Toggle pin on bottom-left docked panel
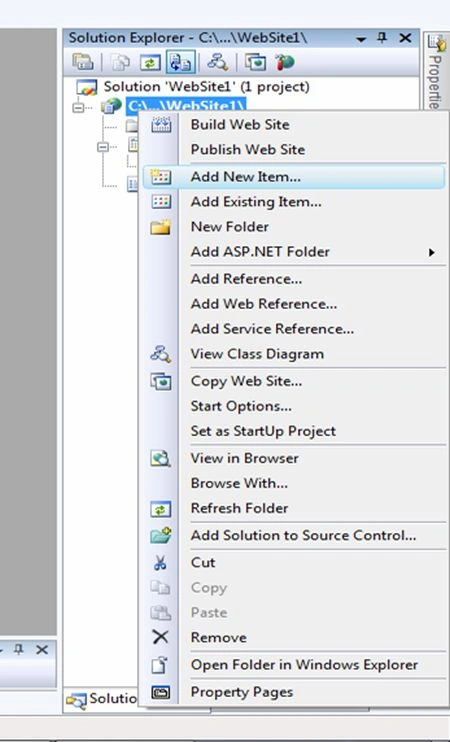The height and width of the screenshot is (742, 450). (x=19, y=650)
